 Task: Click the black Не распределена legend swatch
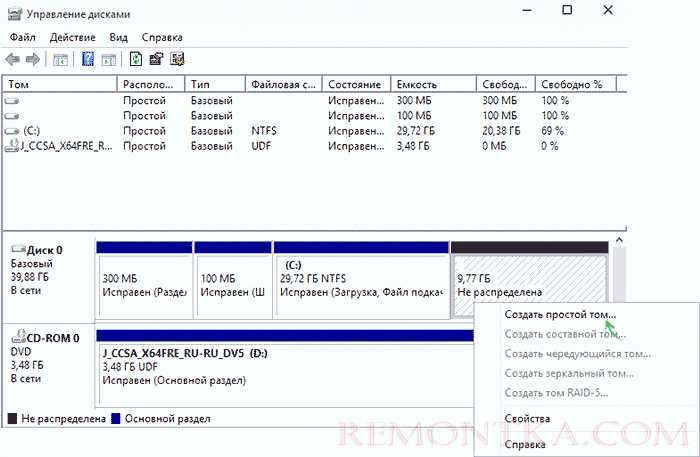tap(12, 419)
